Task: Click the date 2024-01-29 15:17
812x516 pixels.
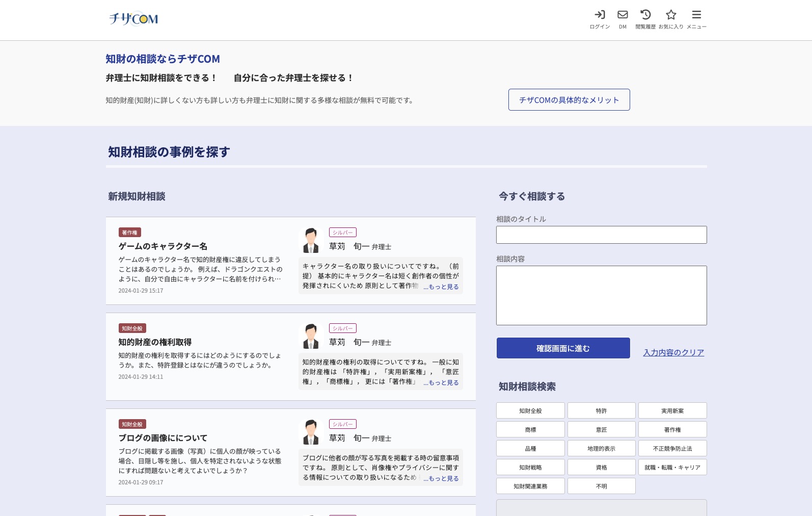Action: (x=141, y=291)
